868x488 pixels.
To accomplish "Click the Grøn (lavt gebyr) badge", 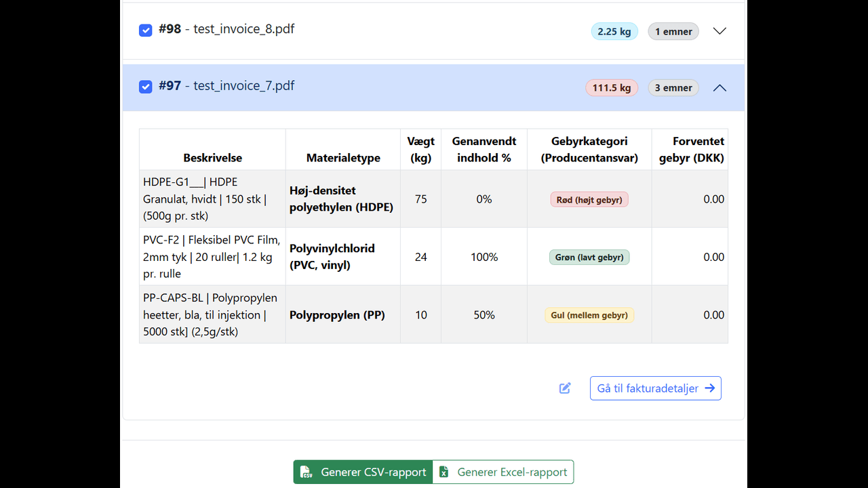I will point(589,257).
